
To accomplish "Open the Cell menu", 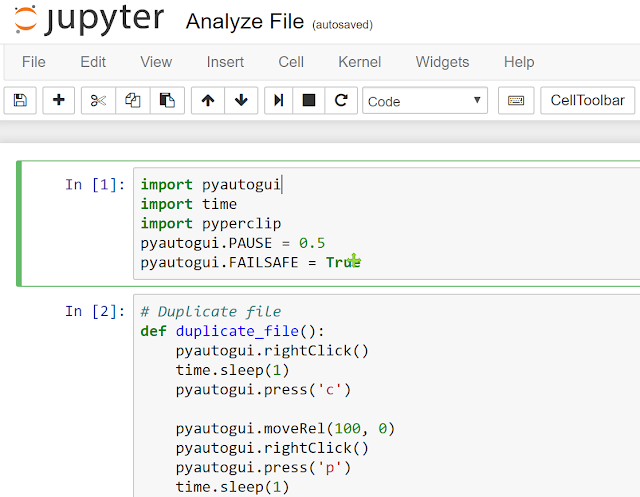I will click(x=291, y=62).
